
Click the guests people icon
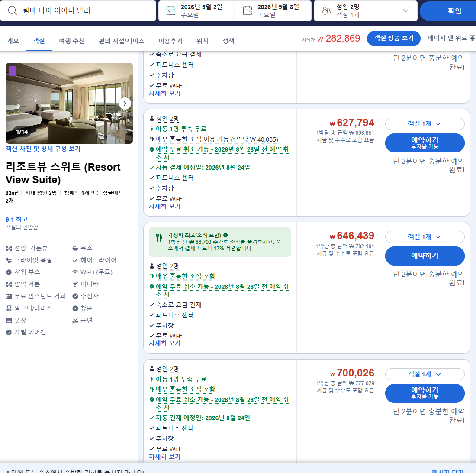tap(326, 11)
